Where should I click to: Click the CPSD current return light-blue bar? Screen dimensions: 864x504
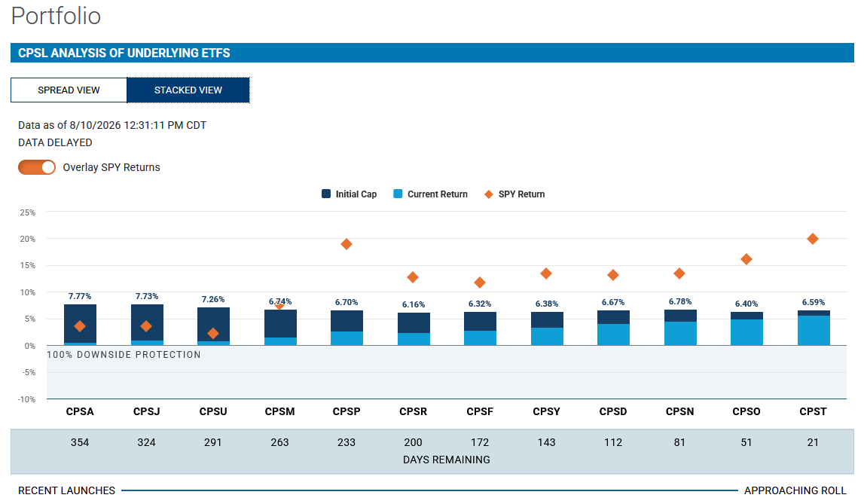click(x=613, y=335)
